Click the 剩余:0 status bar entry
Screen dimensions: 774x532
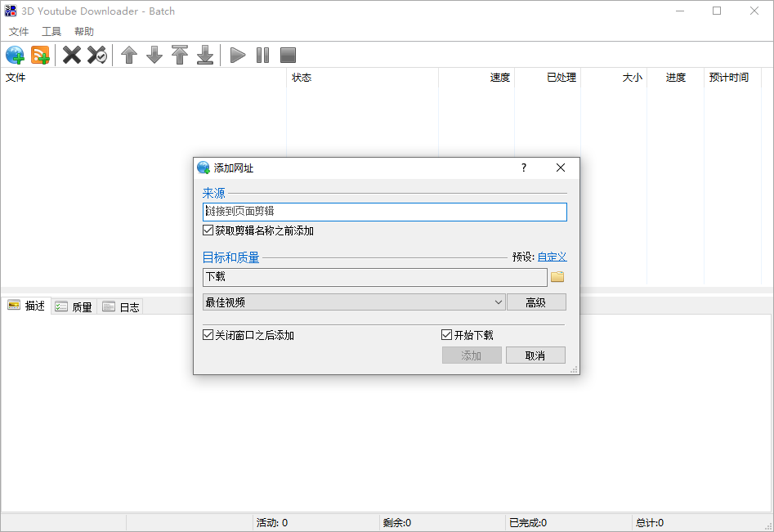442,523
